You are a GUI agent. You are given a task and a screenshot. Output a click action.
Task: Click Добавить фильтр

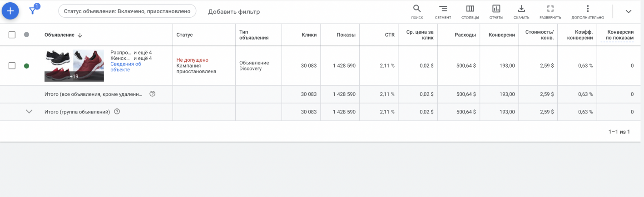234,11
